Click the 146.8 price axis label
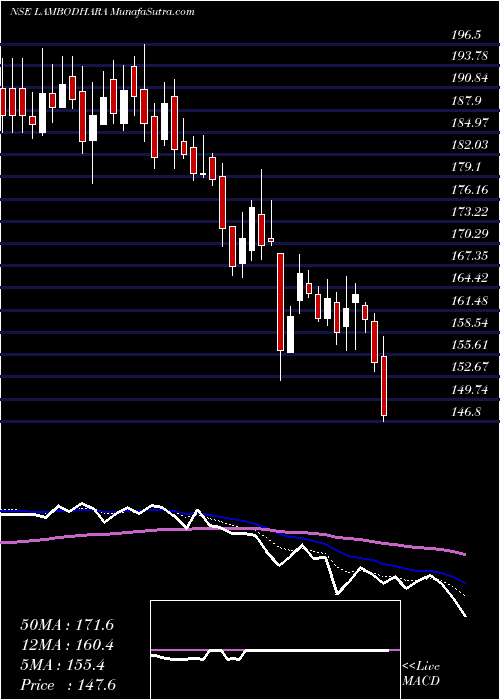The width and height of the screenshot is (500, 700). [467, 412]
